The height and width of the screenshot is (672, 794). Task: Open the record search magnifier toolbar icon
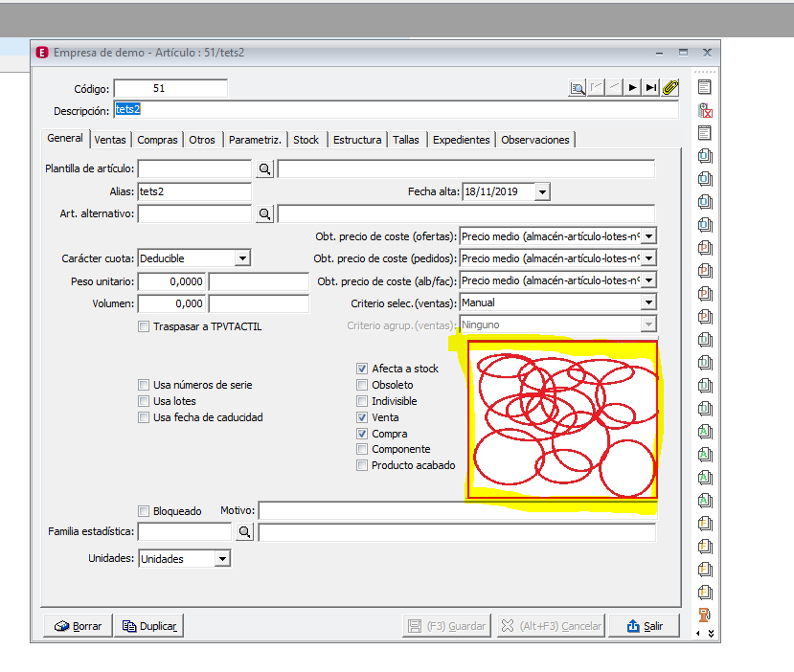tap(578, 87)
